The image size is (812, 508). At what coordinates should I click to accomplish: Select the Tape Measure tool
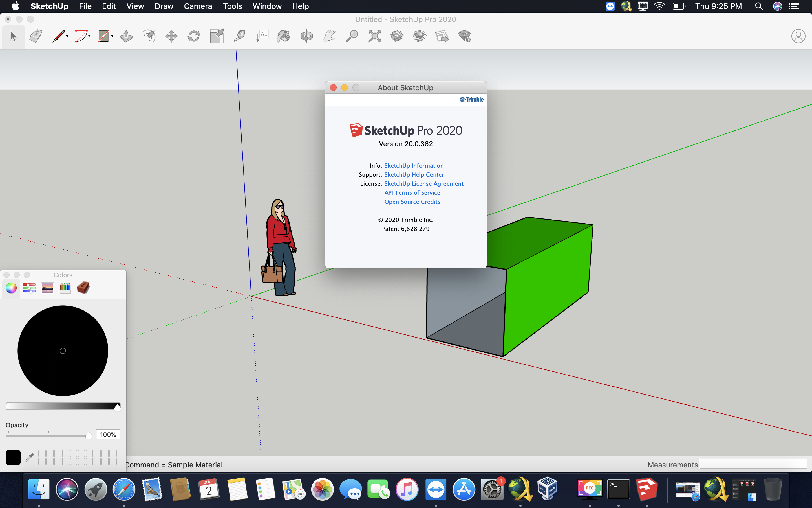pyautogui.click(x=239, y=36)
